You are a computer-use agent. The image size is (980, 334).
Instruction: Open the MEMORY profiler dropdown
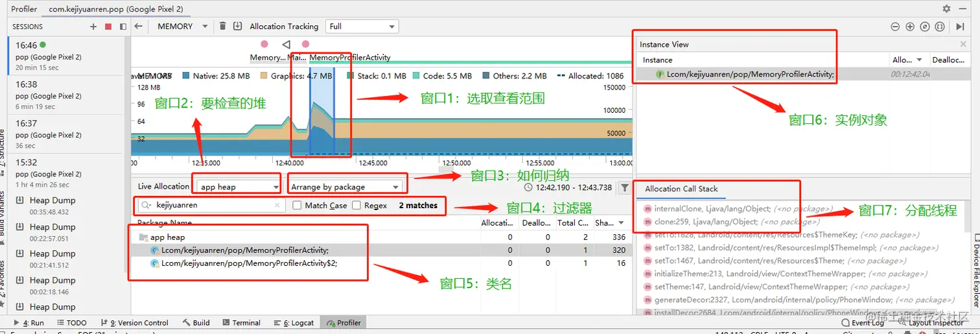pos(183,27)
